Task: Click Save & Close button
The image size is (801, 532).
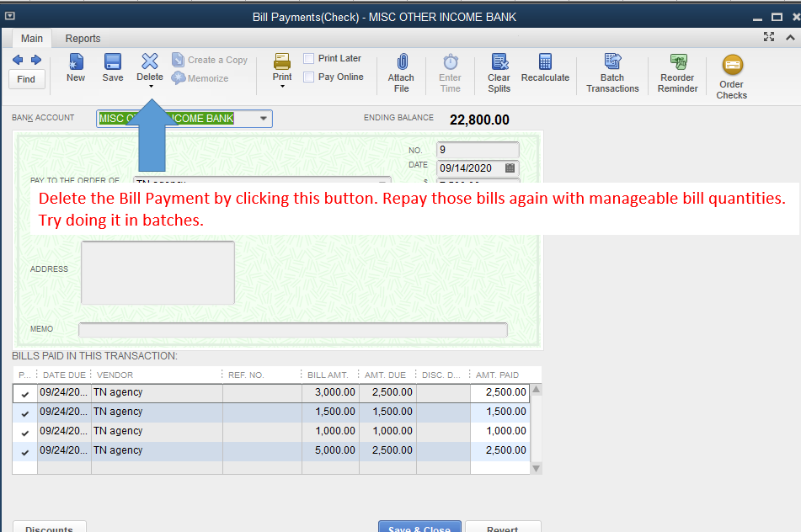Action: [419, 527]
